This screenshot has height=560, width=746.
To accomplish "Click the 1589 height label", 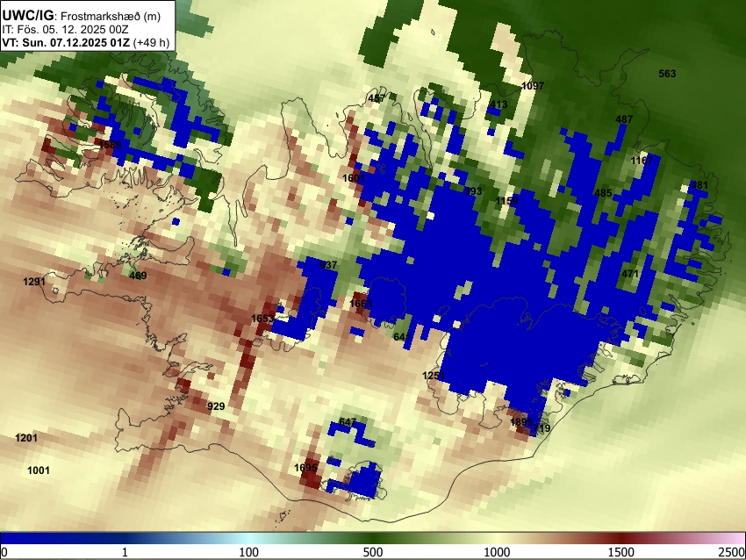I will click(111, 145).
